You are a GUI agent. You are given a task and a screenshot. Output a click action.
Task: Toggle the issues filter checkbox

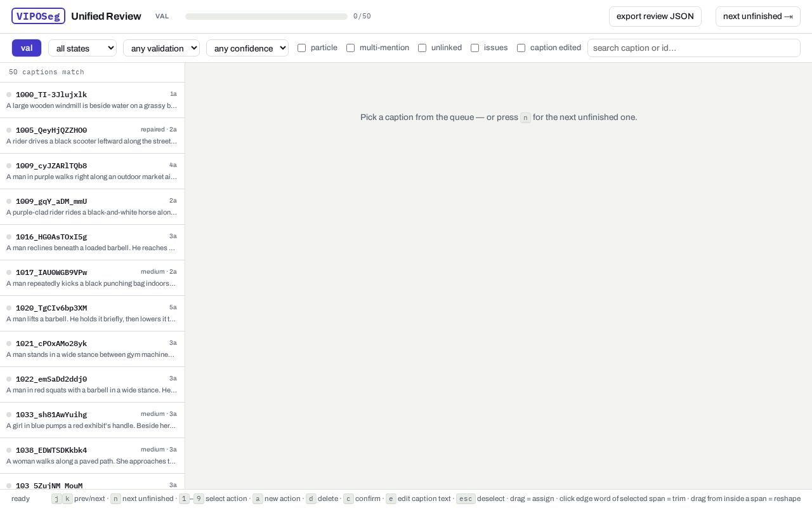tap(475, 48)
